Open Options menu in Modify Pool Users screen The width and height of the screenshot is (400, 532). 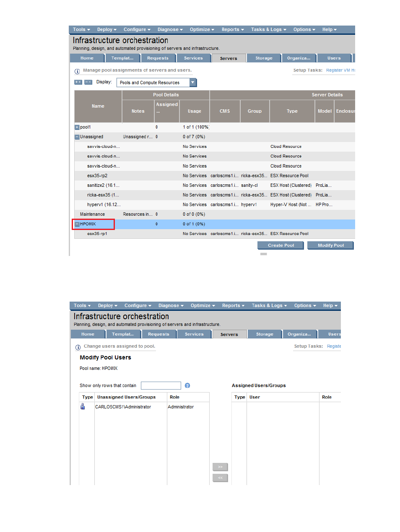305,306
